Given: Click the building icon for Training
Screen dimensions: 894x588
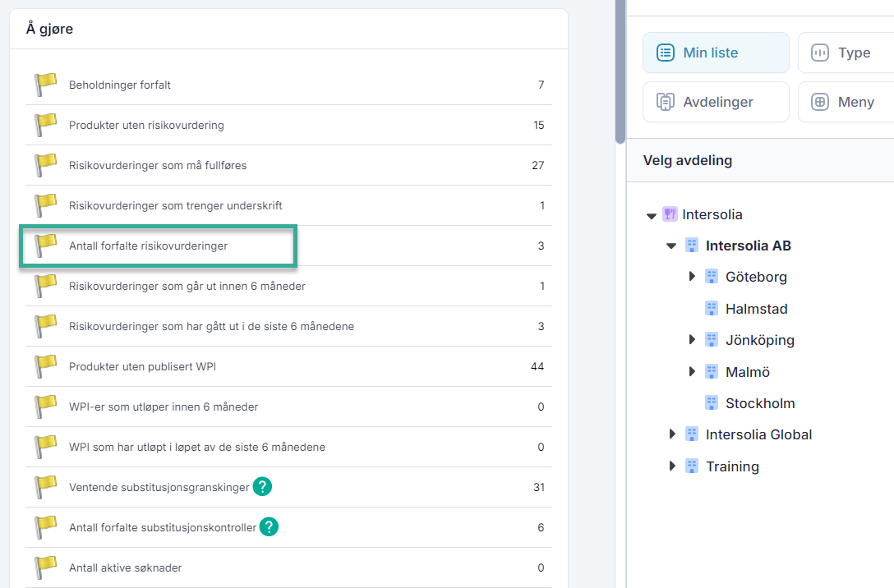Looking at the screenshot, I should [692, 466].
